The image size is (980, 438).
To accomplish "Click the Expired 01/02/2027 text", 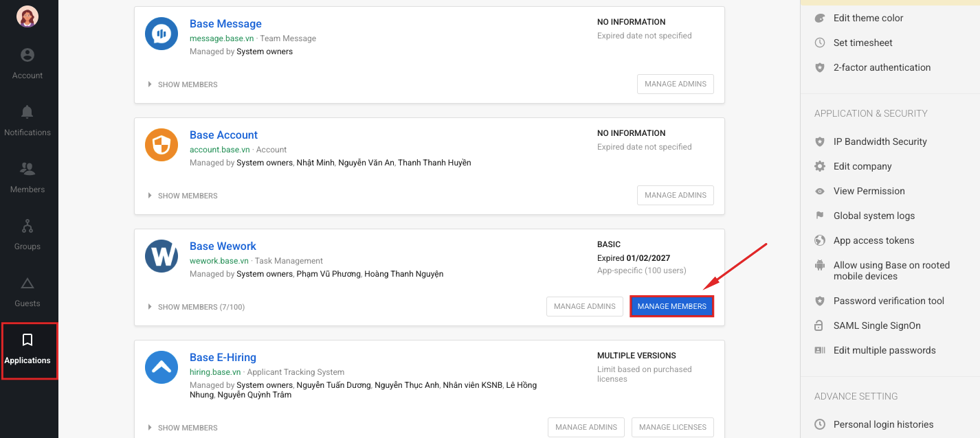I will pos(634,258).
